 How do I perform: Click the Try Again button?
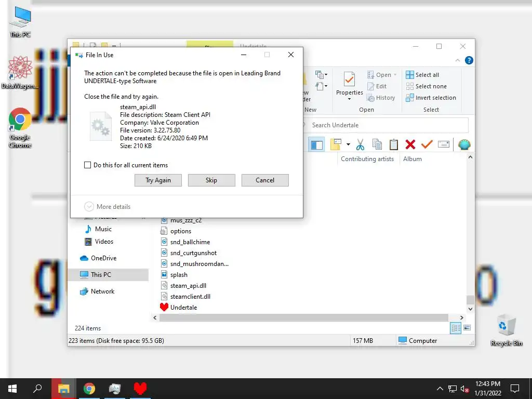tap(158, 180)
